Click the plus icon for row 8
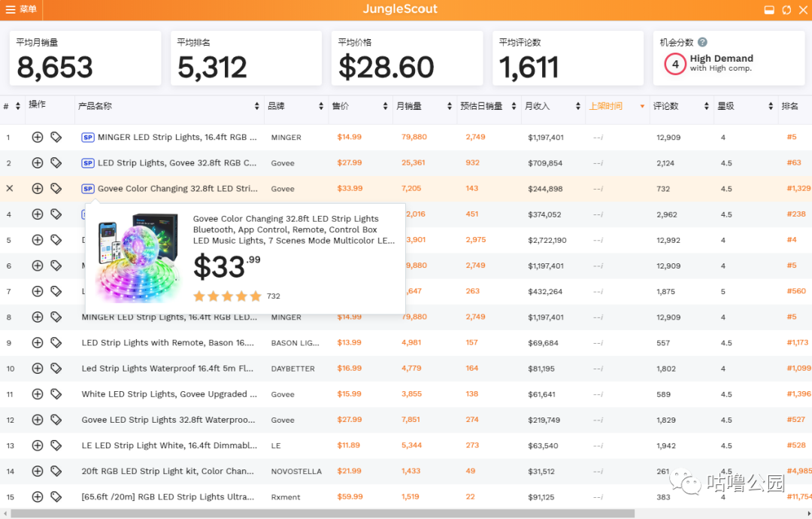Image resolution: width=812 pixels, height=519 pixels. pos(38,317)
